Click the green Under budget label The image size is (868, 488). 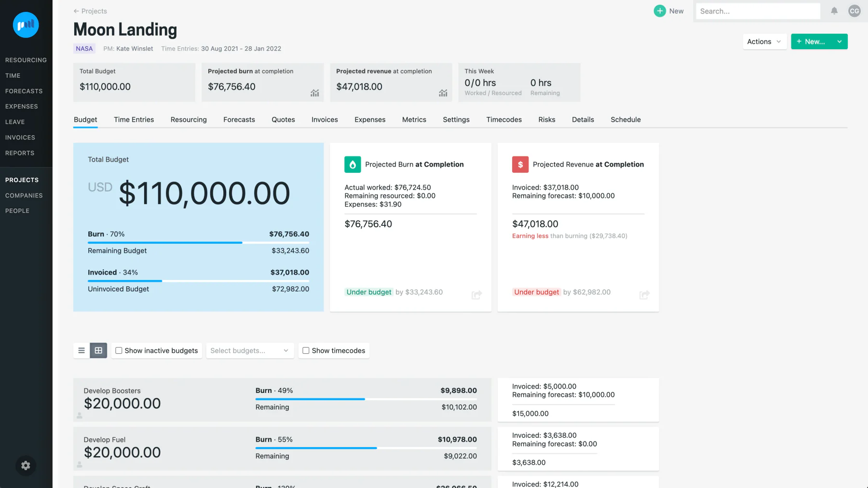369,292
